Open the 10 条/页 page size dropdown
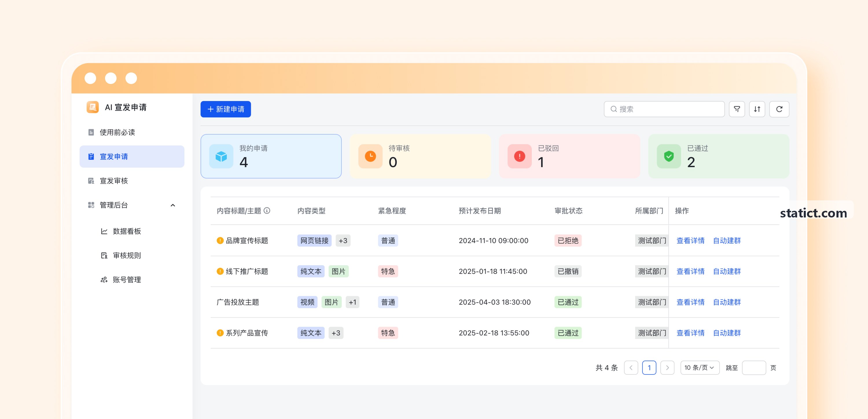Screen dimensions: 868x419 pyautogui.click(x=700, y=368)
